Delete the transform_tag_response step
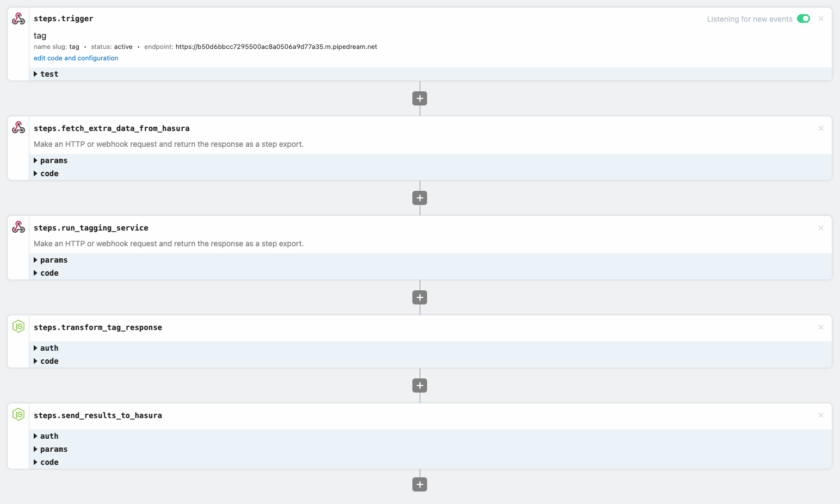The height and width of the screenshot is (504, 840). [821, 327]
